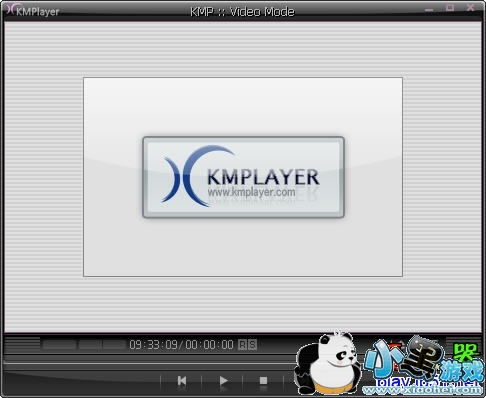Image resolution: width=486 pixels, height=398 pixels.
Task: Skip to previous track button
Action: pos(182,380)
